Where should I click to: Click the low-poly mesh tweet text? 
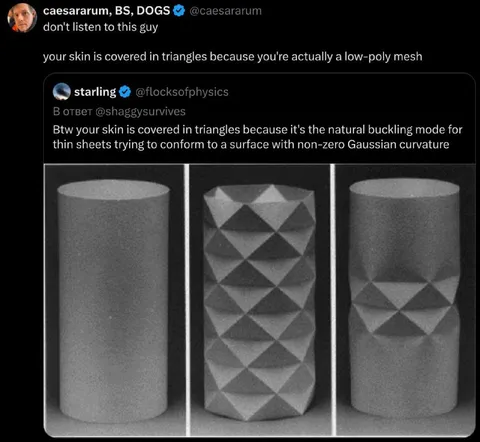coord(233,57)
